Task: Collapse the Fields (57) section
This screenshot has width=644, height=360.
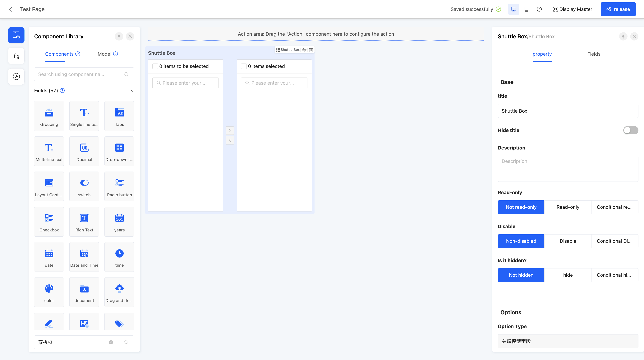Action: tap(132, 91)
